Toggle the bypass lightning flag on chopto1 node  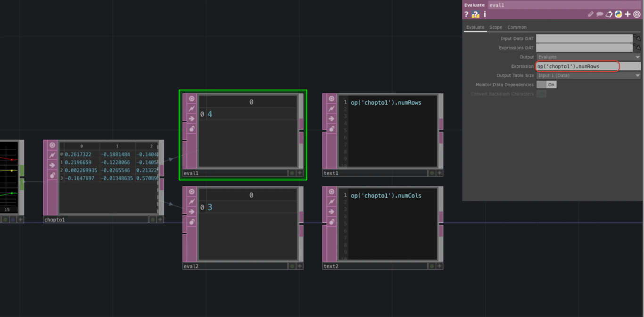pos(52,154)
